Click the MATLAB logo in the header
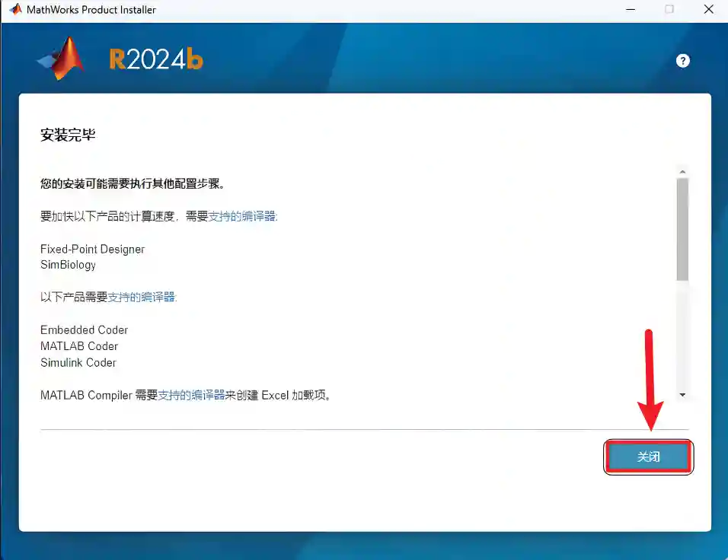The width and height of the screenshot is (728, 560). tap(62, 59)
